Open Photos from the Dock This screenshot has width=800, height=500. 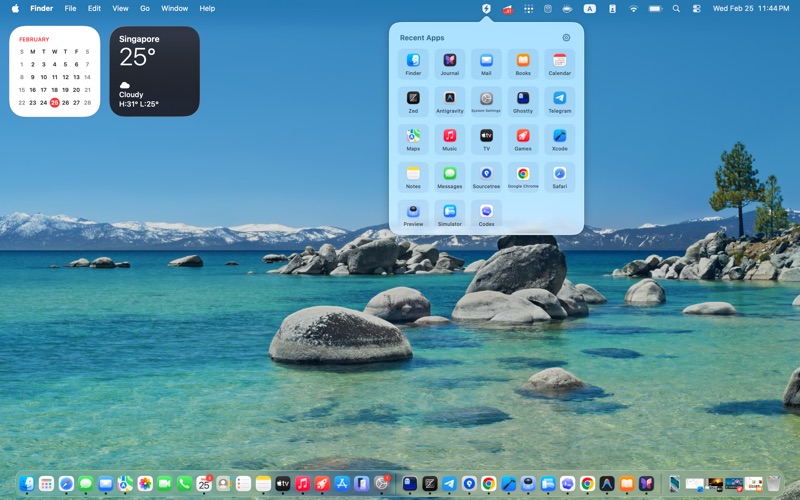coord(145,484)
